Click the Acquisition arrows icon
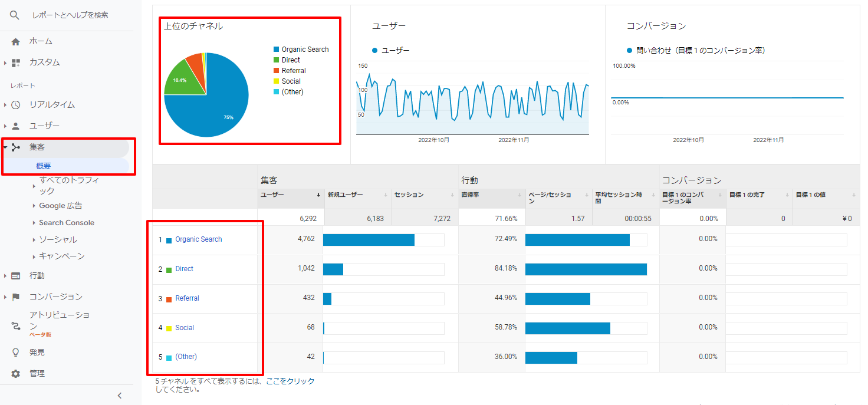868x405 pixels. click(x=16, y=147)
